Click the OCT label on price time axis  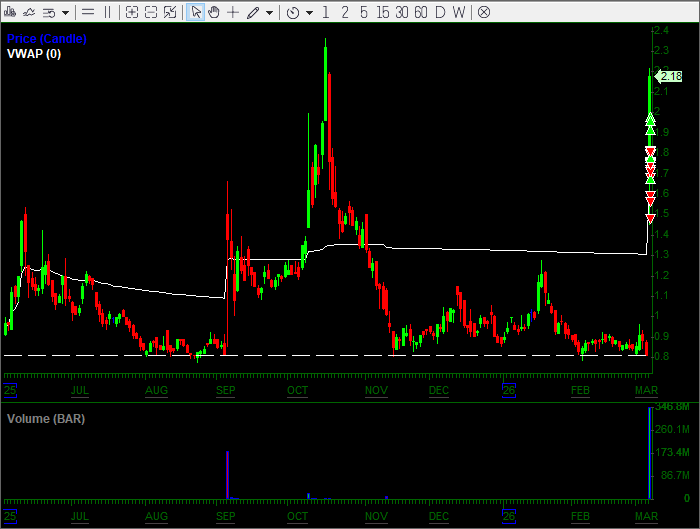click(x=297, y=390)
